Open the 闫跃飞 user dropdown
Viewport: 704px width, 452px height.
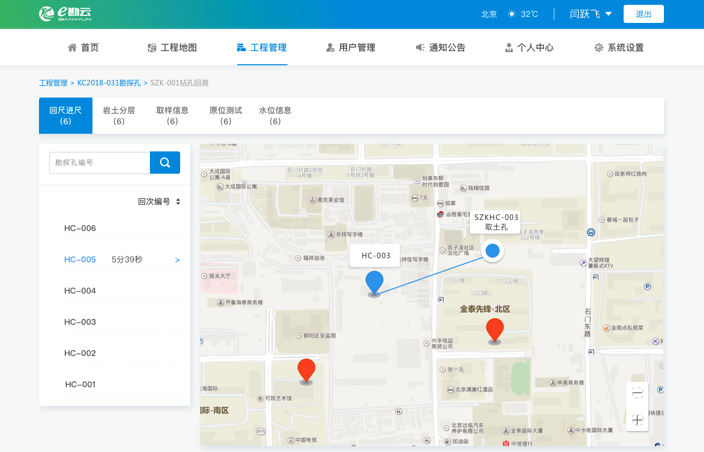click(x=590, y=14)
